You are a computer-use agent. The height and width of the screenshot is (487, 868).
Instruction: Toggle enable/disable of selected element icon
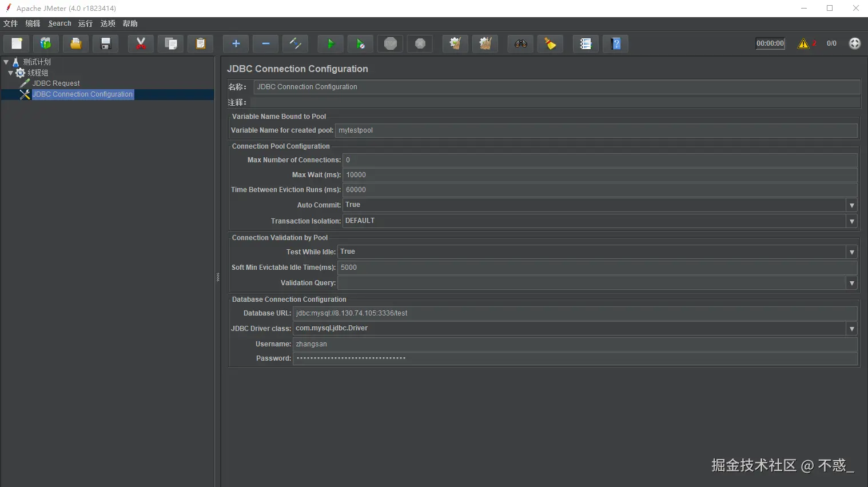click(296, 43)
